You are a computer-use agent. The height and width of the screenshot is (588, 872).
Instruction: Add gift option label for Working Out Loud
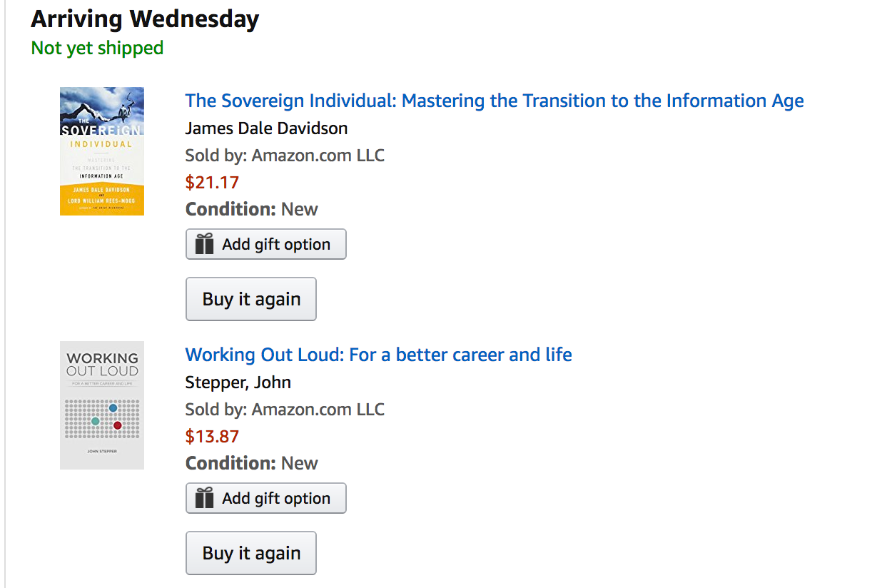[276, 498]
